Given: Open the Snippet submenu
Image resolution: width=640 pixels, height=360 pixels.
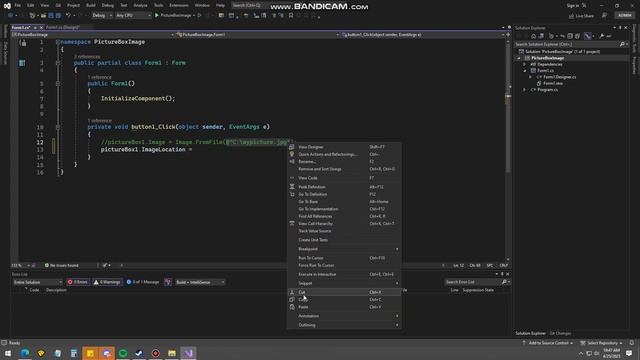Looking at the screenshot, I should click(344, 283).
